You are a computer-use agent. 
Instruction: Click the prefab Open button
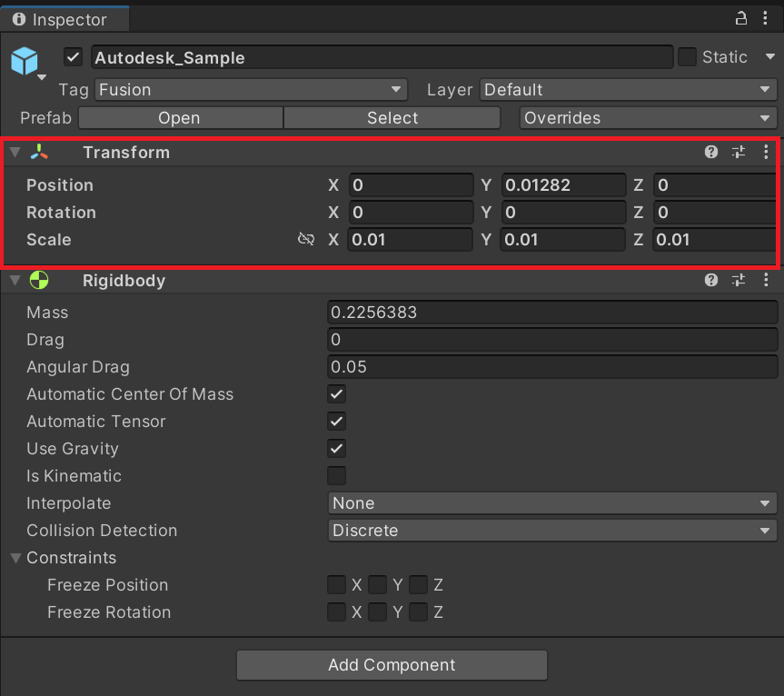pyautogui.click(x=181, y=118)
